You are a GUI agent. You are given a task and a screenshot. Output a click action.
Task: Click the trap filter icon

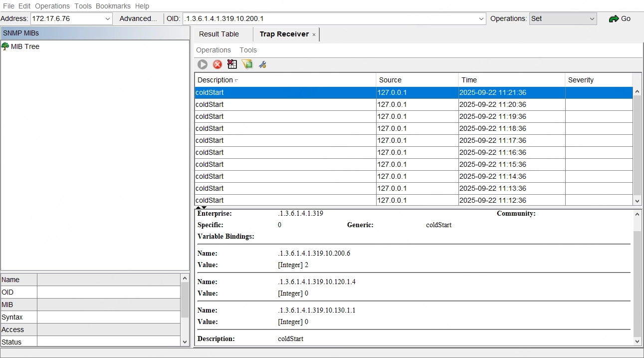(247, 64)
